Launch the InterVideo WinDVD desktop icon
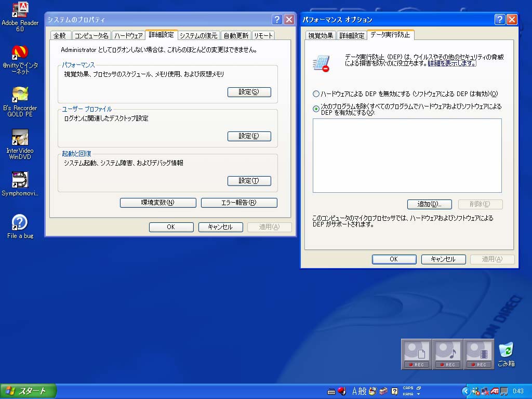Screen dimensions: 532x399 (20, 138)
